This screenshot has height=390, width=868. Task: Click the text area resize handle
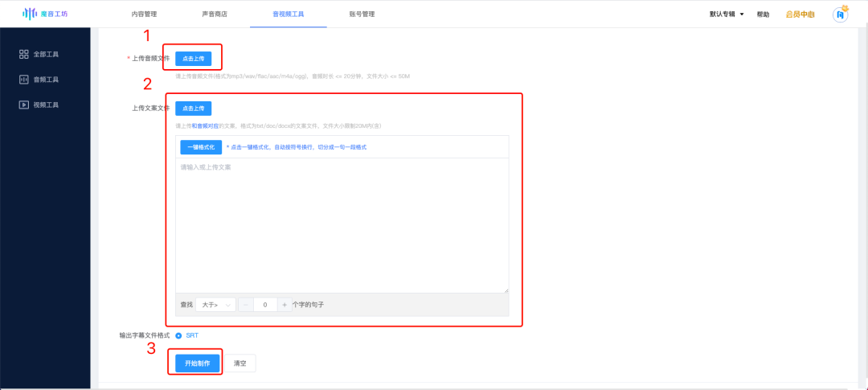[506, 290]
